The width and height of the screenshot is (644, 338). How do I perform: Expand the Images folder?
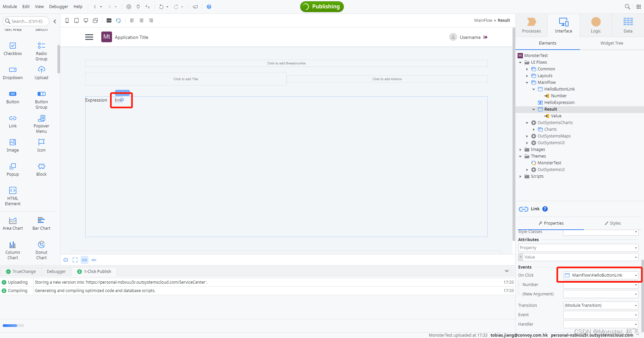520,150
